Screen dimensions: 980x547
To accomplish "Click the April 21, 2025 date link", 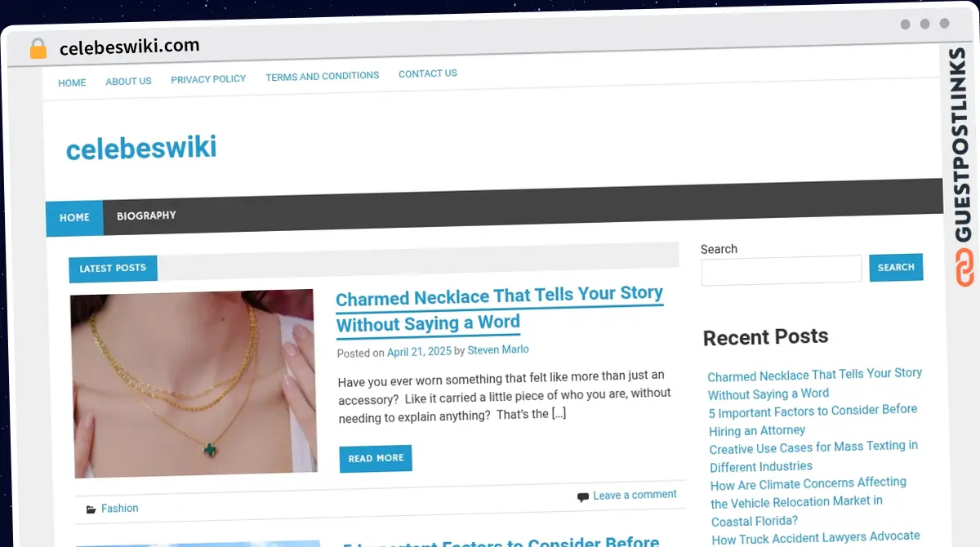I will [x=419, y=352].
